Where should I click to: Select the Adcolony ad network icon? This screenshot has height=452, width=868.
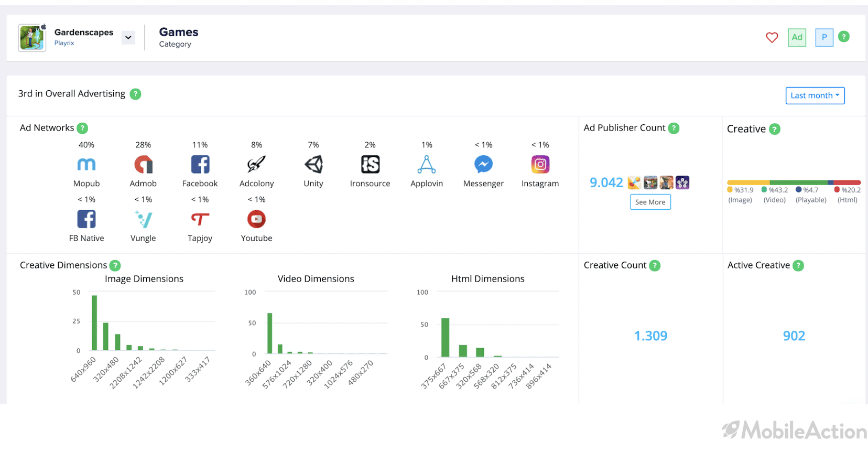coord(256,165)
